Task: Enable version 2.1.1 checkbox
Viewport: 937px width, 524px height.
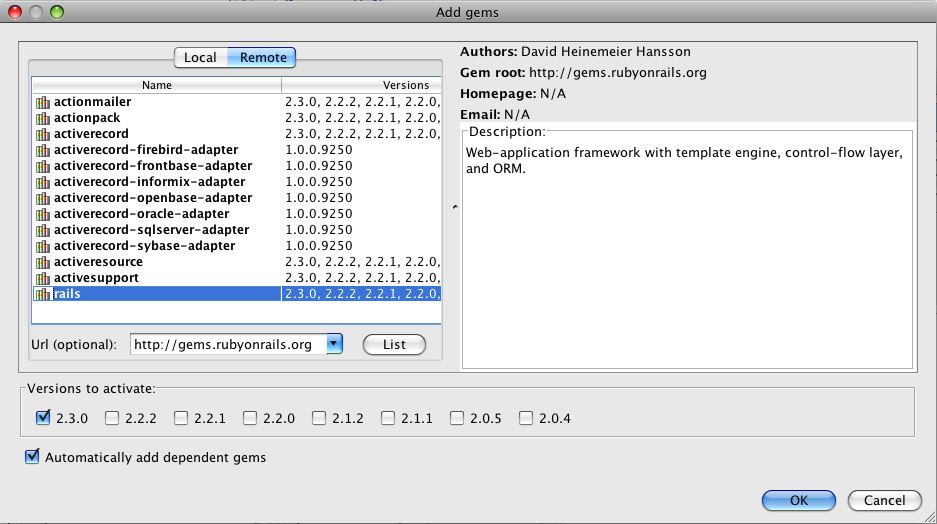Action: click(388, 418)
